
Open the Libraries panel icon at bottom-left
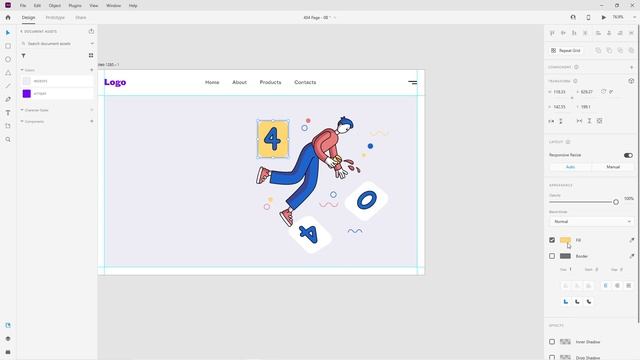click(8, 325)
